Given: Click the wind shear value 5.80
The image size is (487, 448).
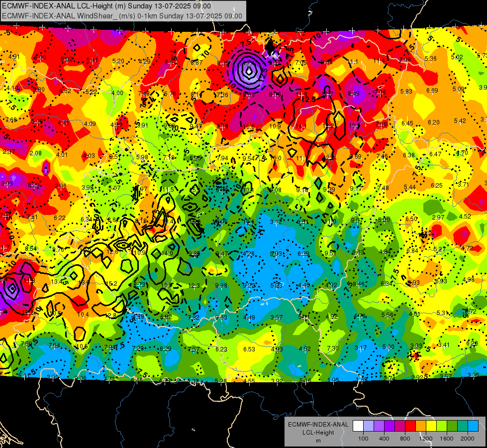Looking at the screenshot, I should [39, 90].
